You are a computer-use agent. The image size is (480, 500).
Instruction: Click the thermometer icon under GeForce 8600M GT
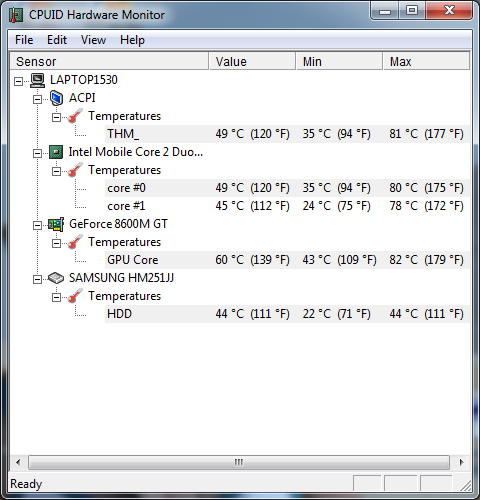[75, 242]
